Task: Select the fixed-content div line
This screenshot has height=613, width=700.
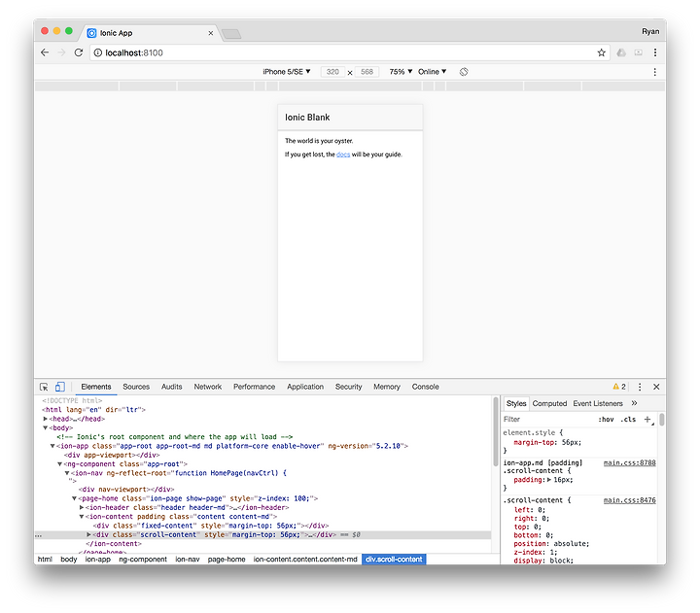Action: tap(211, 526)
